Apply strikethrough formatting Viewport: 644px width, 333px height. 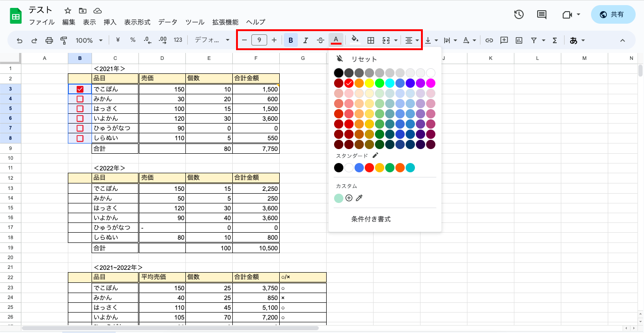[321, 40]
